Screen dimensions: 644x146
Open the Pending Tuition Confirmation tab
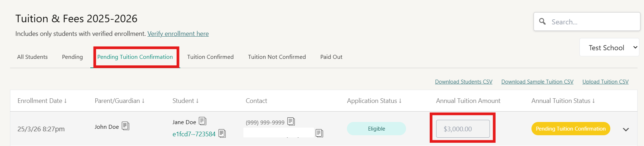click(135, 57)
